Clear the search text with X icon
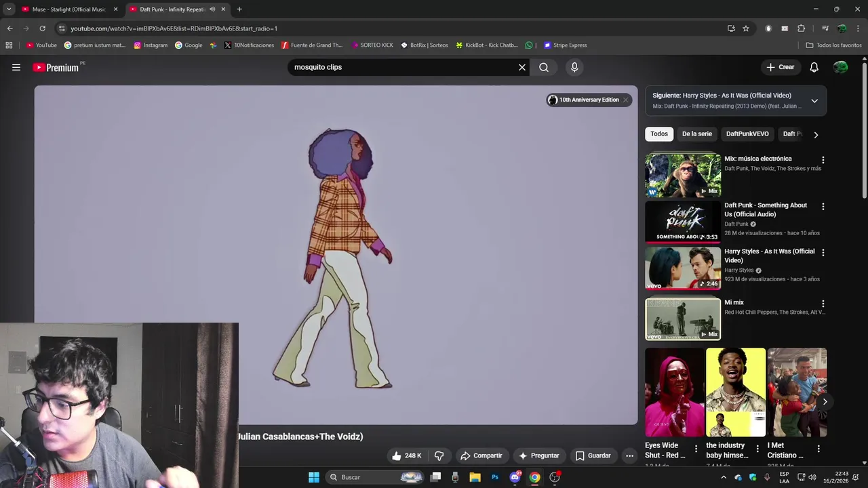The height and width of the screenshot is (488, 868). (x=522, y=67)
